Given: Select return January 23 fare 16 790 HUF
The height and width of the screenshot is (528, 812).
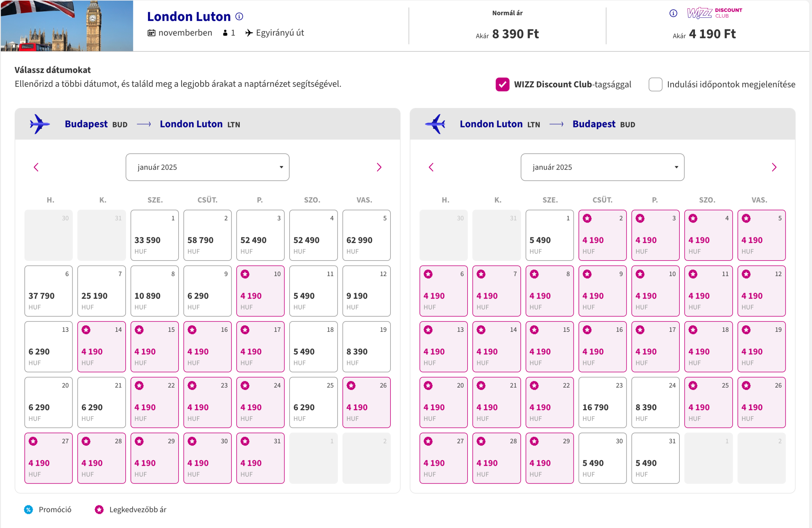Looking at the screenshot, I should 602,402.
